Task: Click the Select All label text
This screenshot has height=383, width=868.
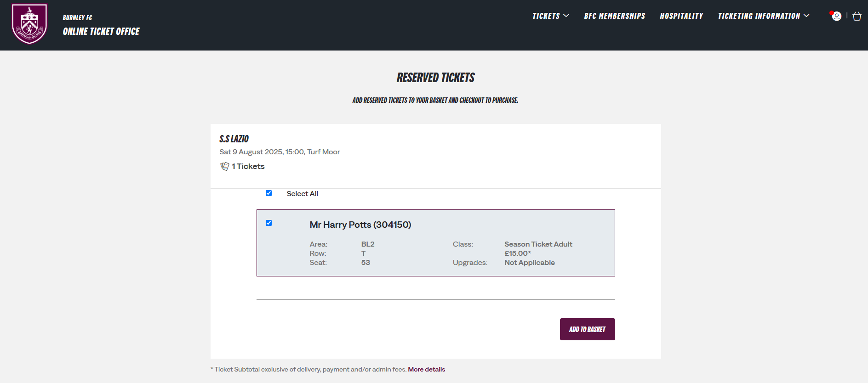Action: [x=302, y=194]
